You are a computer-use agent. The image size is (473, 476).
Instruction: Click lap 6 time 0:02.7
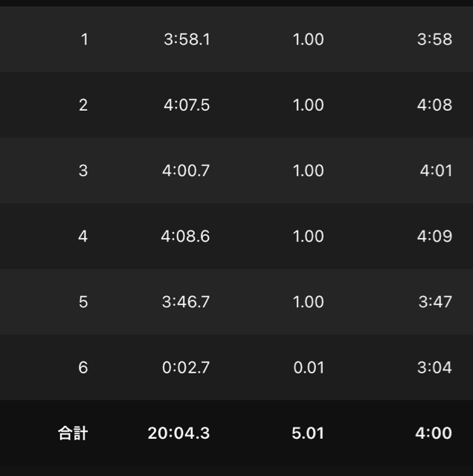click(186, 367)
